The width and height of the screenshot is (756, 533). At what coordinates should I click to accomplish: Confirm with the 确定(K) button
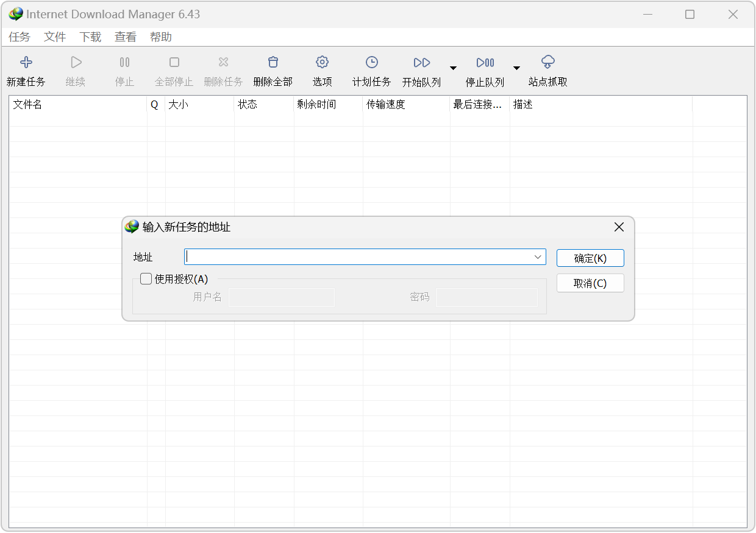point(590,258)
